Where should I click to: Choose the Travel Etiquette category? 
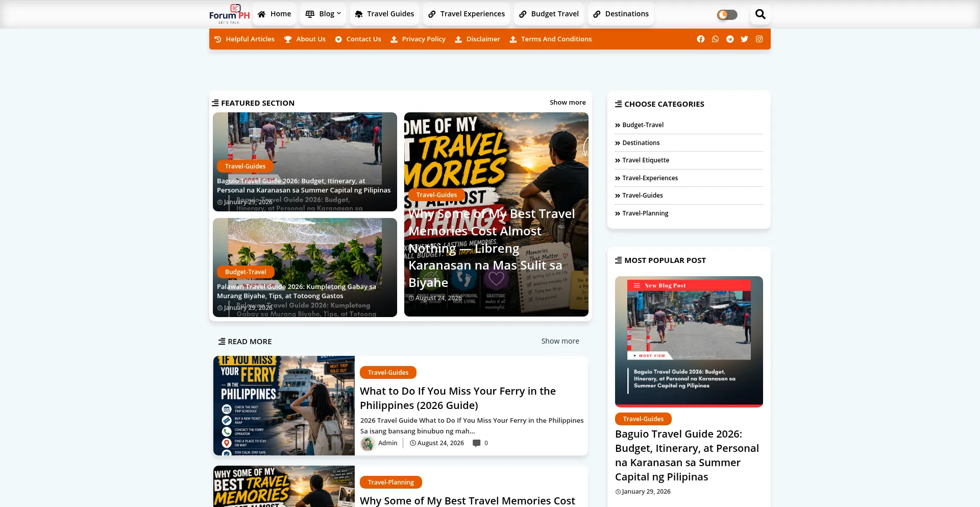tap(646, 160)
